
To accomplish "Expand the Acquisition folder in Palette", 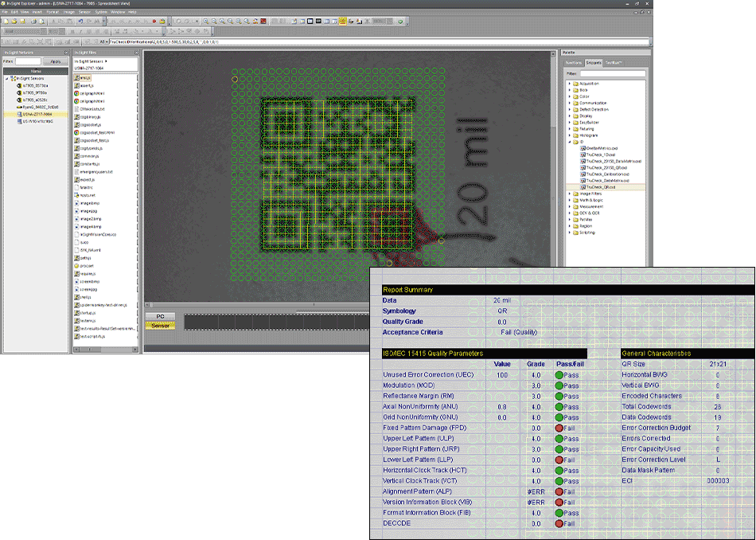I will click(569, 84).
